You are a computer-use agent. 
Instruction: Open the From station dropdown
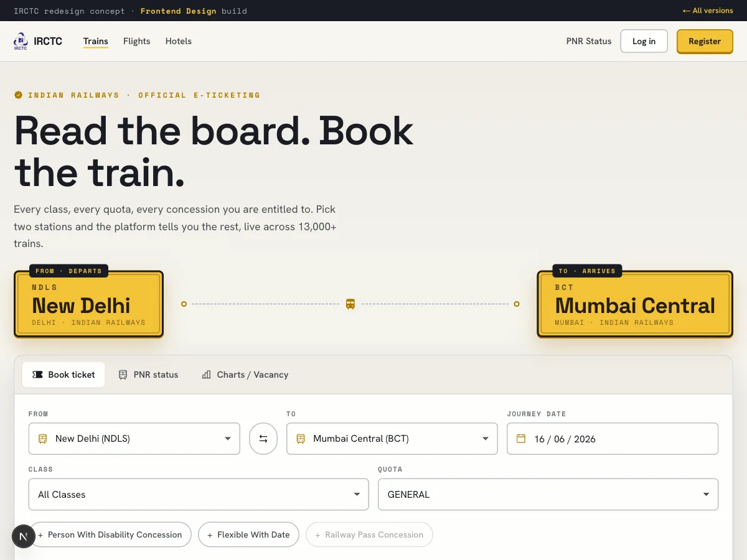134,439
